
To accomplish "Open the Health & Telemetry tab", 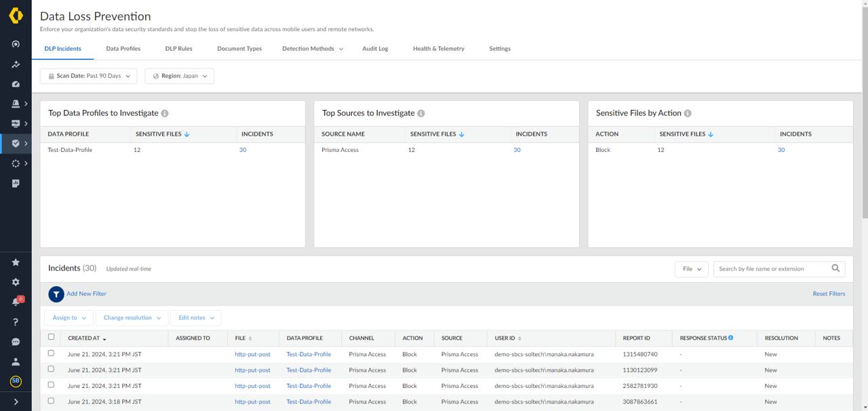I will (439, 49).
